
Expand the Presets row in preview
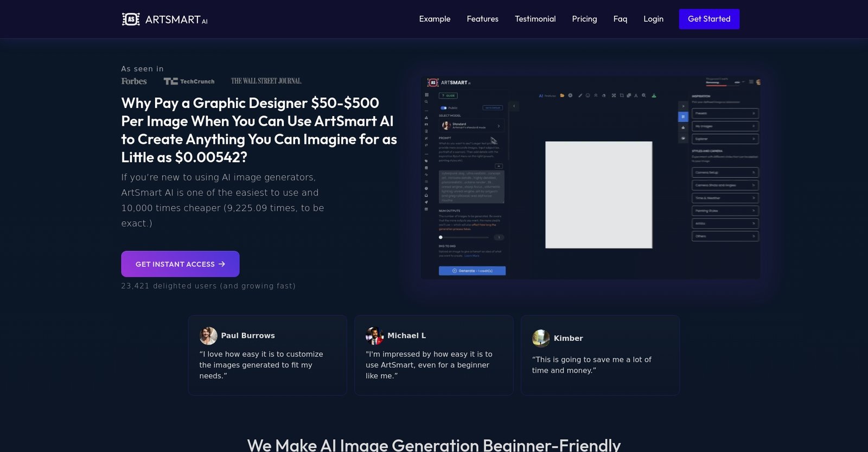[725, 113]
